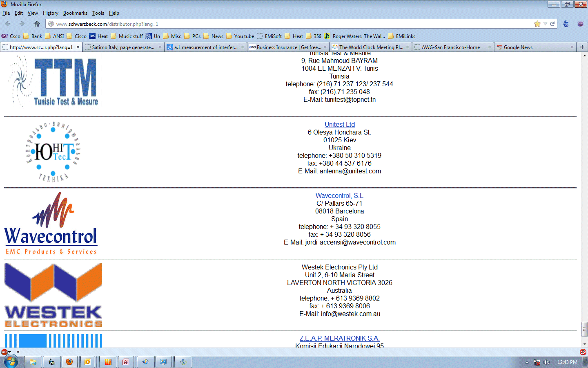
Task: Open the Music stuff bookmarks folder
Action: point(127,36)
